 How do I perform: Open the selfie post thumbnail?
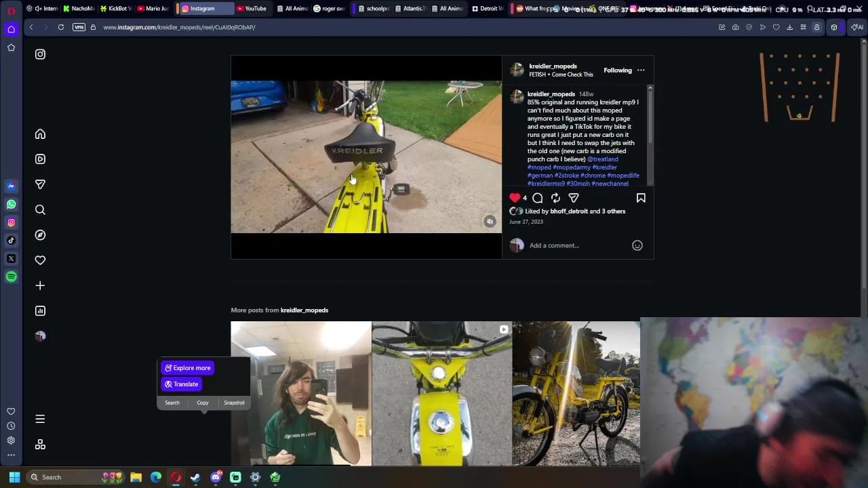click(x=301, y=394)
